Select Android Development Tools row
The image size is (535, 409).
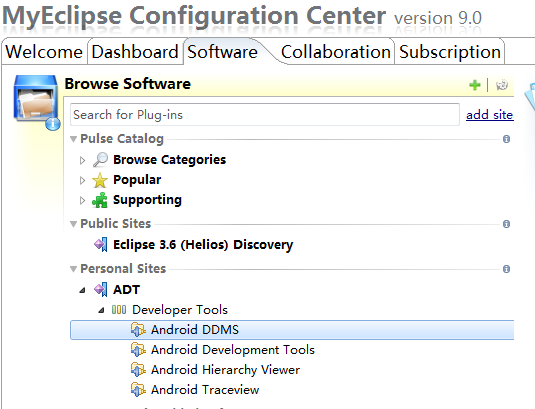(x=233, y=350)
